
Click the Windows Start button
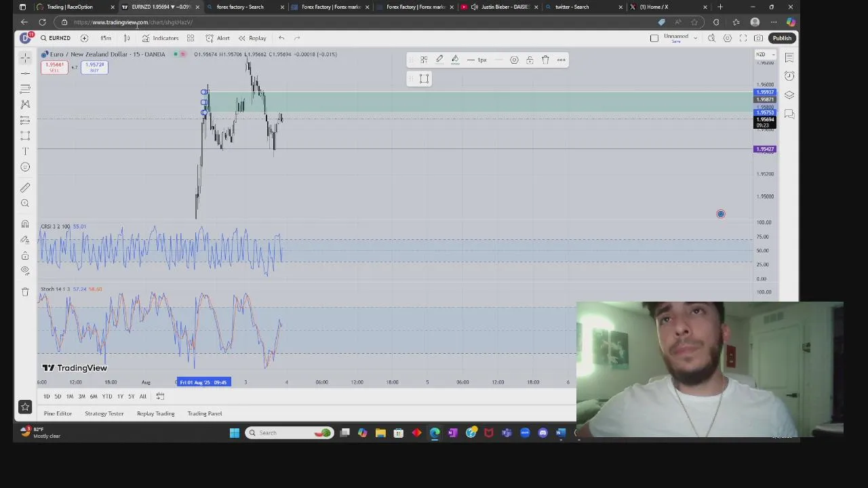235,432
